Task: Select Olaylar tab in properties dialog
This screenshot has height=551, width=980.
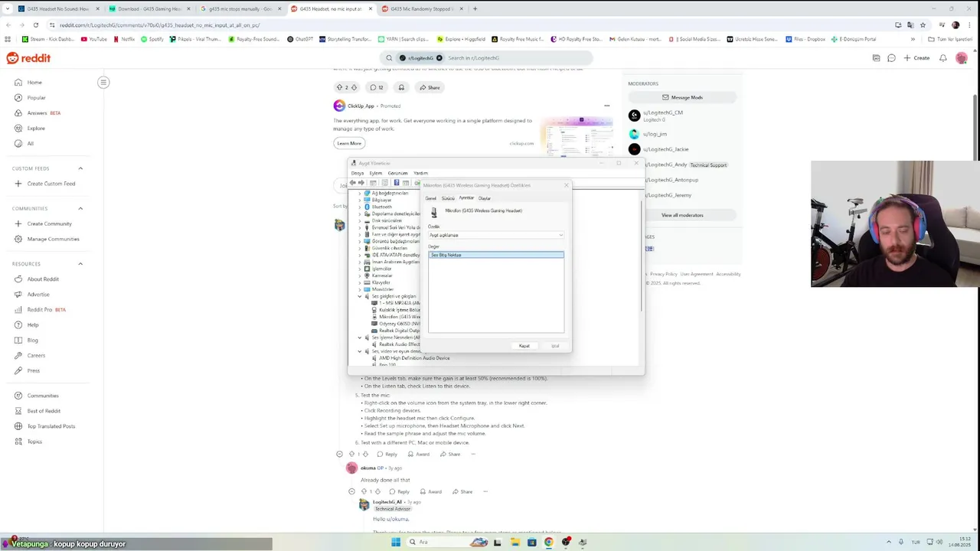Action: (485, 198)
